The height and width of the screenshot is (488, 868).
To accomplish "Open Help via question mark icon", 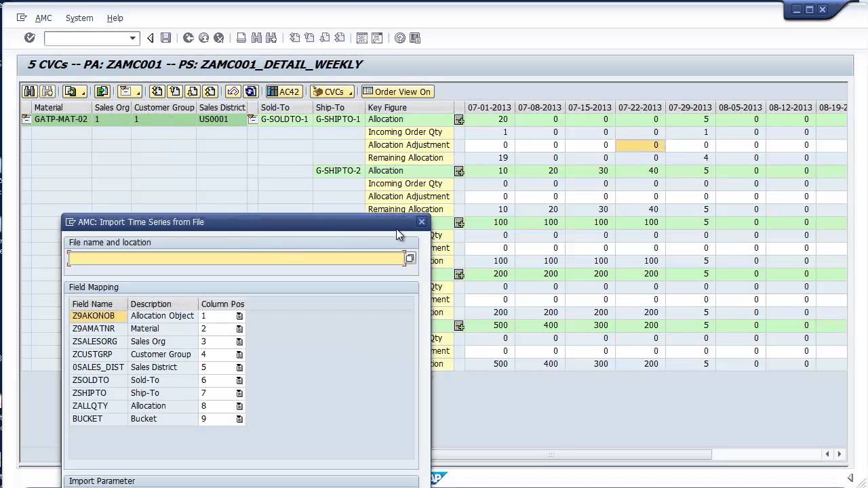I will [x=400, y=38].
